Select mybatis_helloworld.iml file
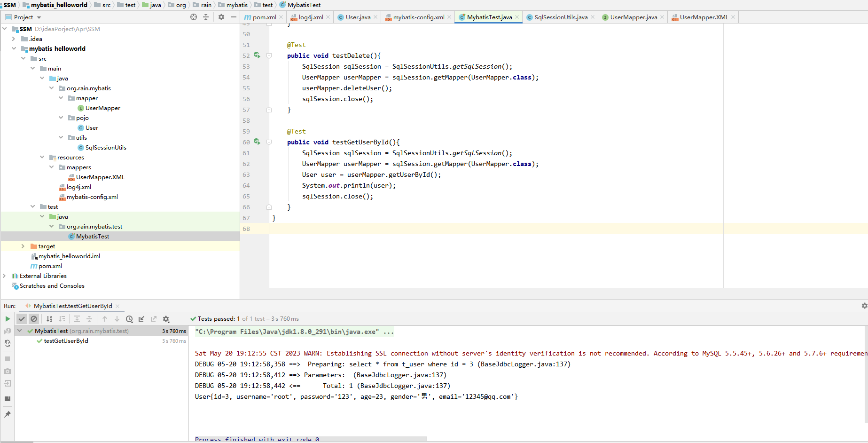This screenshot has height=443, width=868. 69,256
